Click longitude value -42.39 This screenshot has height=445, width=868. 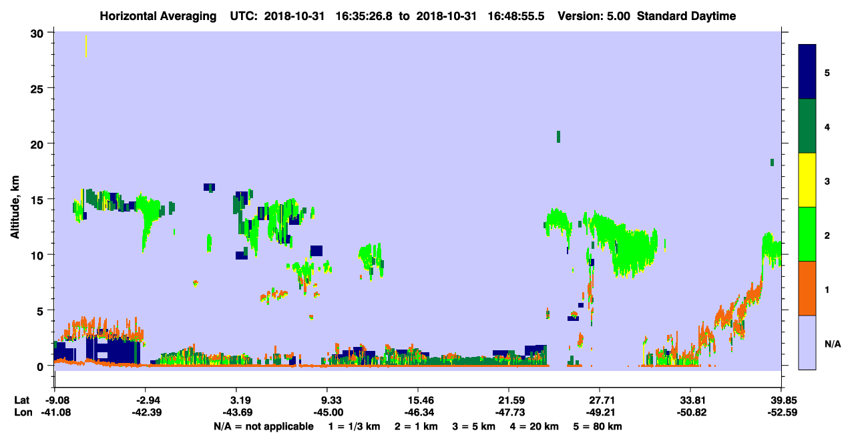pyautogui.click(x=146, y=412)
